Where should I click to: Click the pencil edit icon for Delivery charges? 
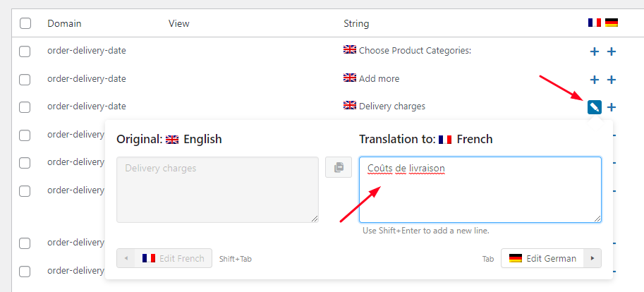coord(595,107)
